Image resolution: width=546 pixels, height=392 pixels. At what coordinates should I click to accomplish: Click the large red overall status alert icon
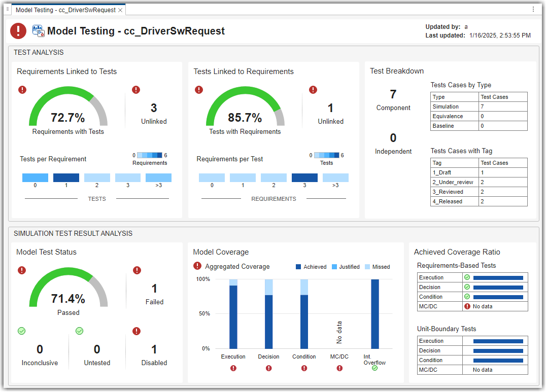(18, 31)
